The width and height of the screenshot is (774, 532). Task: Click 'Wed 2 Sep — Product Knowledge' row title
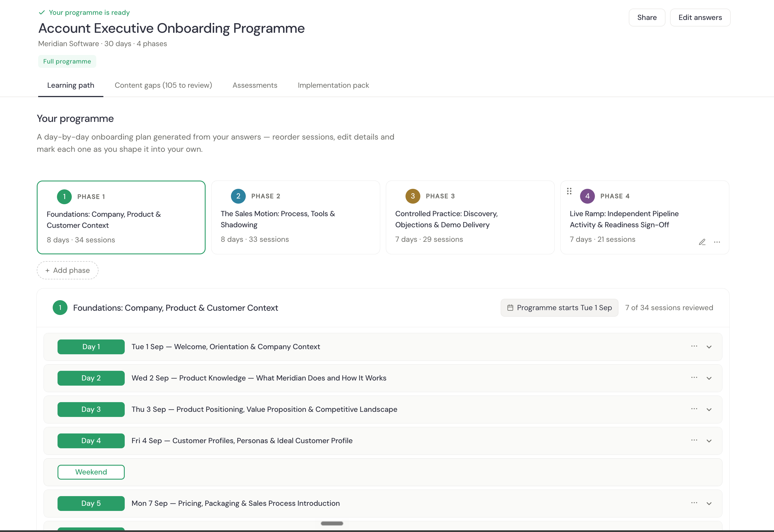pyautogui.click(x=259, y=378)
